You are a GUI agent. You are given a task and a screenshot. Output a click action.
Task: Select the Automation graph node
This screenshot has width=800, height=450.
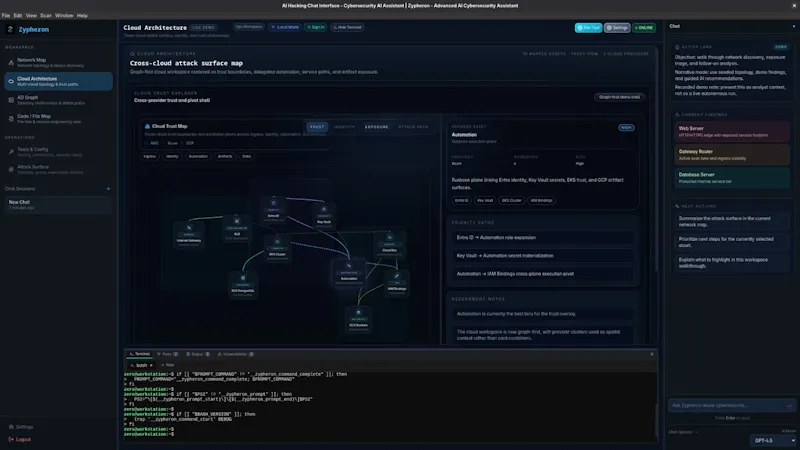tap(349, 273)
